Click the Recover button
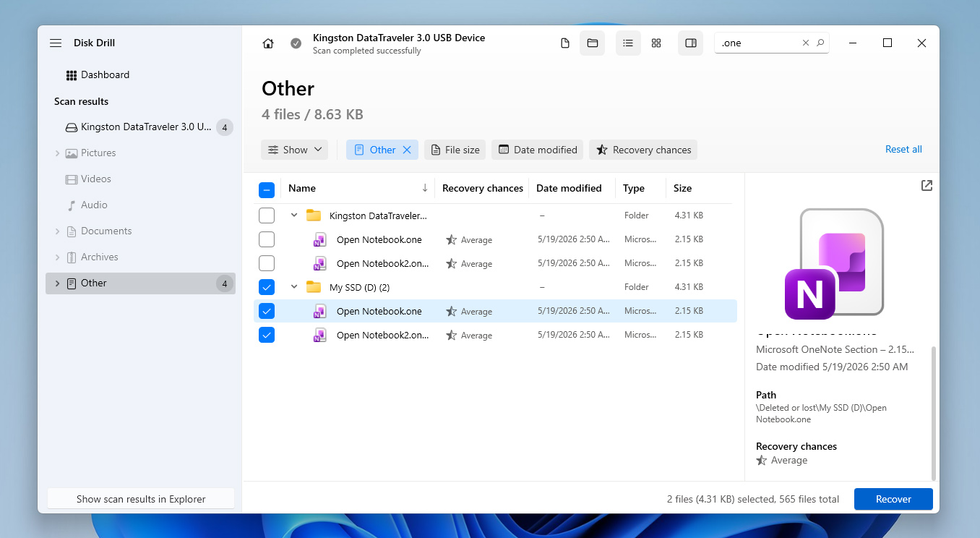 click(x=893, y=499)
